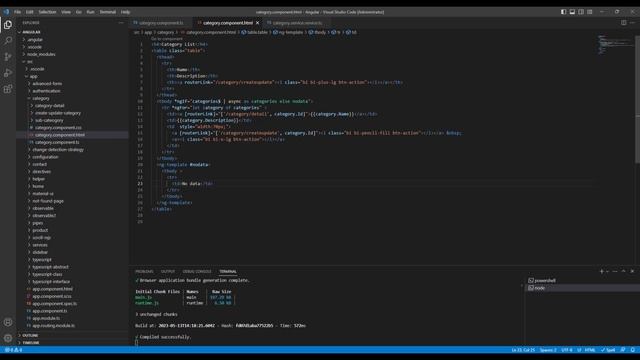Click the new terminal plus icon
Viewport: 640px width, 360px height.
601,271
